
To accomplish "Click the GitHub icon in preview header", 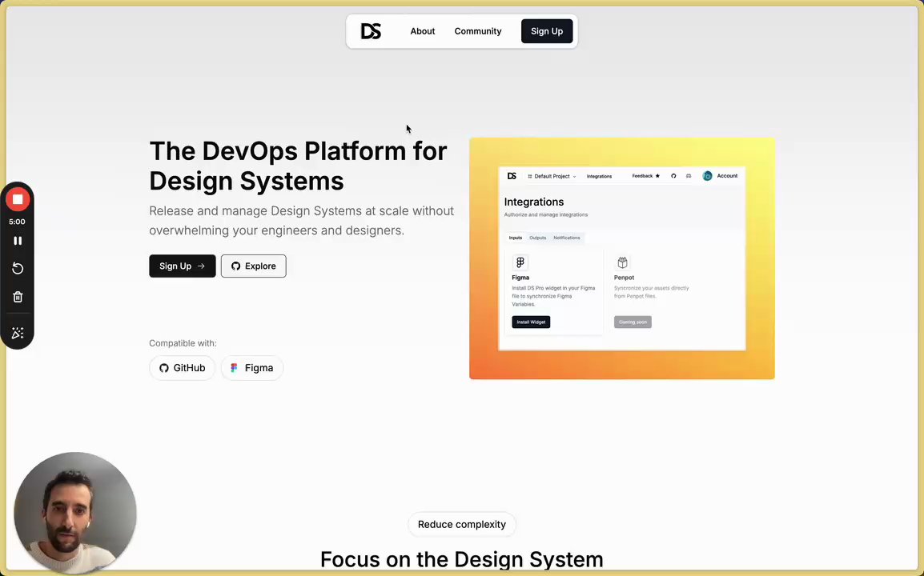I will click(x=673, y=176).
